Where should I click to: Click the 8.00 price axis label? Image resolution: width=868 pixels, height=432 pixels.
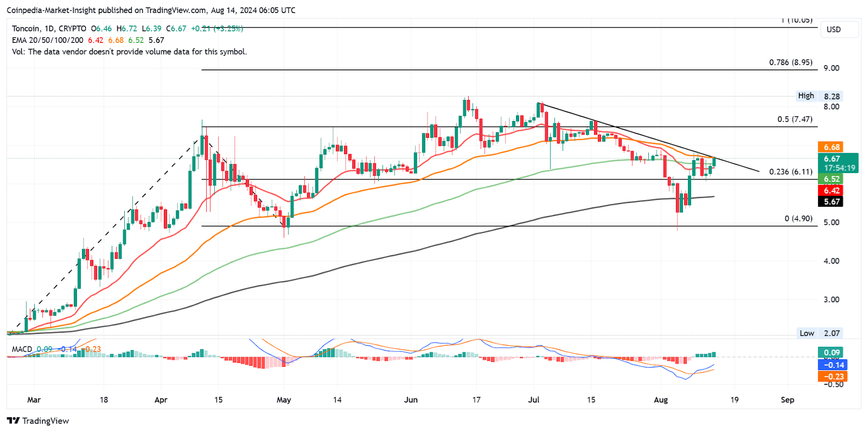coord(831,106)
